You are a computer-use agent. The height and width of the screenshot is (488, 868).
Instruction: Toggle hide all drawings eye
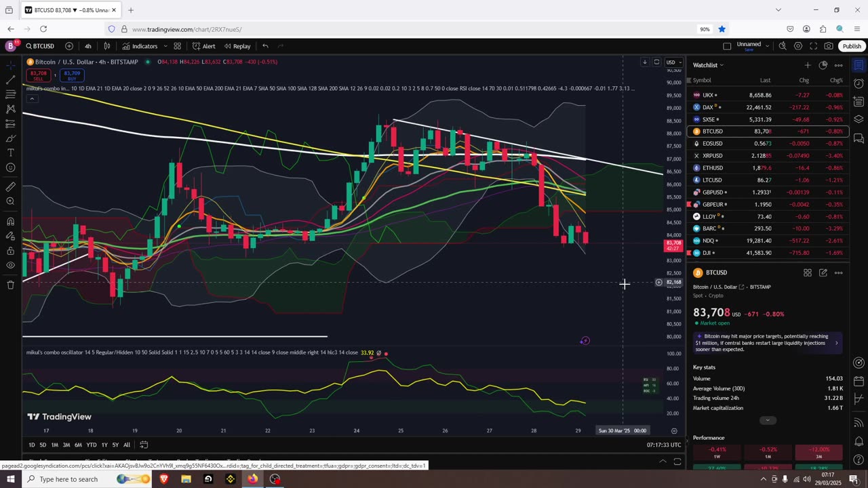(10, 265)
